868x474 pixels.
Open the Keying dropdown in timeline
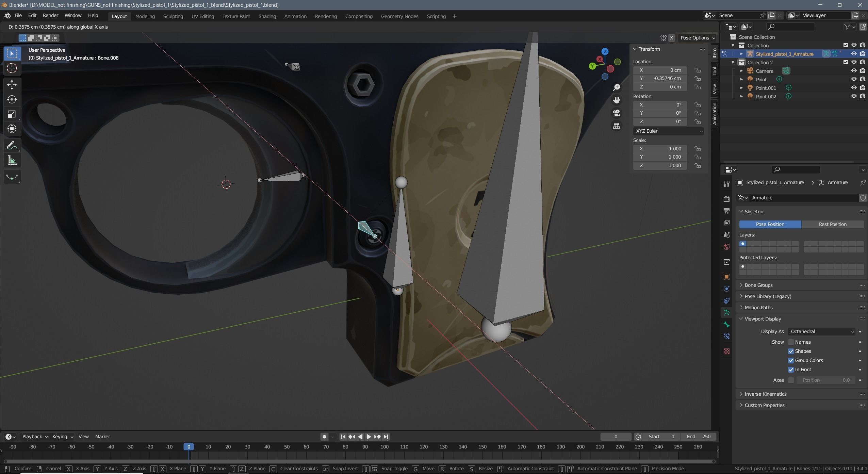coord(62,437)
